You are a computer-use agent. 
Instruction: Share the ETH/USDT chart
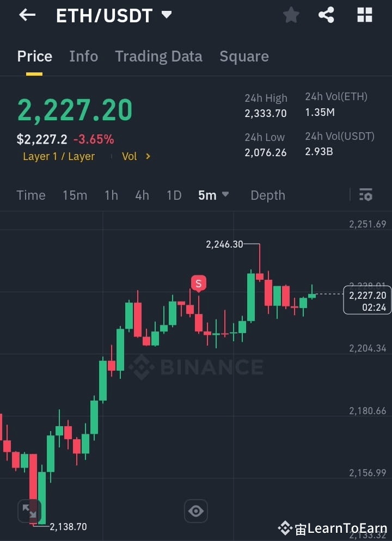(x=327, y=15)
